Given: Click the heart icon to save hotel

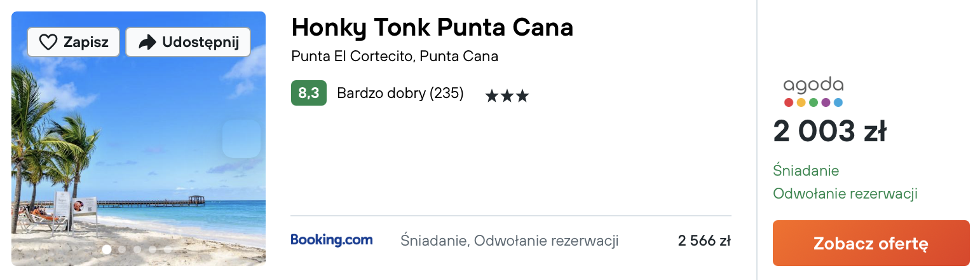Looking at the screenshot, I should pyautogui.click(x=48, y=42).
